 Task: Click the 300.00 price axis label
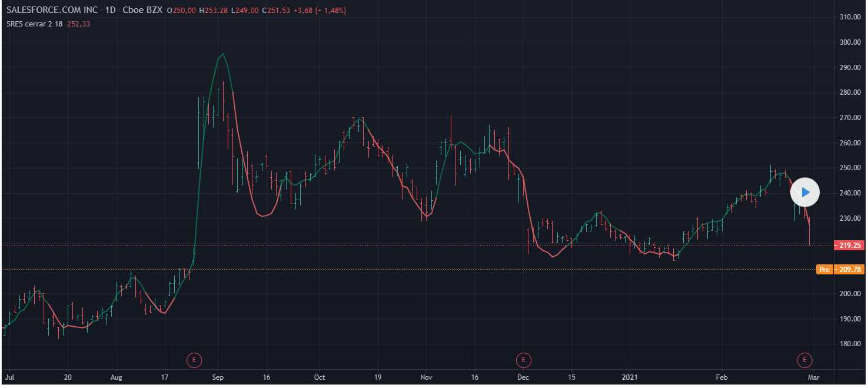[x=849, y=42]
